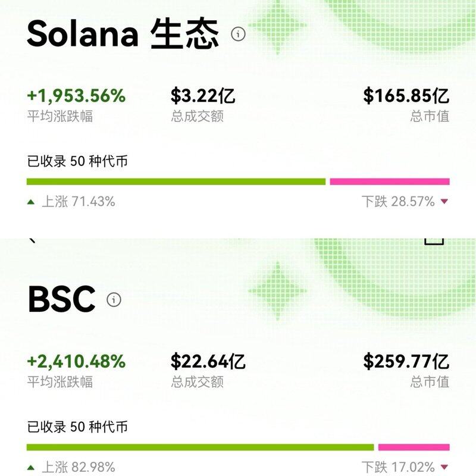Select BSC total volume $22.64亿
Screen dimensions: 476x476
click(x=208, y=361)
